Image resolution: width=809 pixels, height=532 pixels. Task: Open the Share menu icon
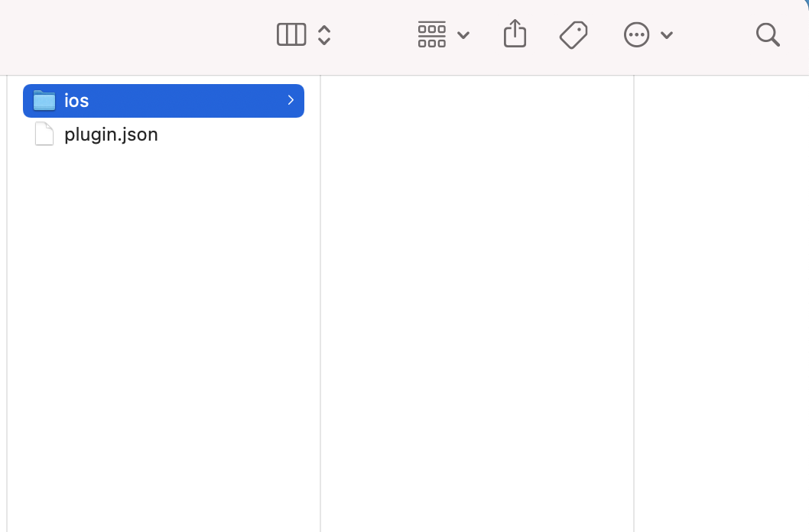click(x=515, y=34)
